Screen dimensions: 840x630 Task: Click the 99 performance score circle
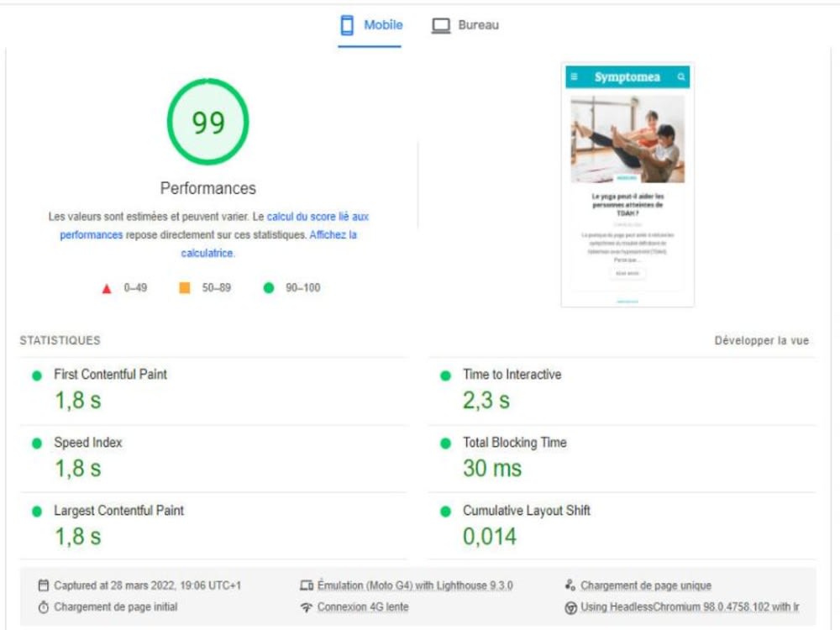[x=208, y=120]
